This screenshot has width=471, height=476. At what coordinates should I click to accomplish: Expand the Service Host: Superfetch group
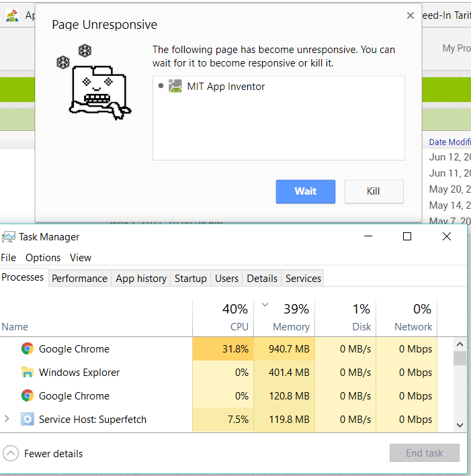coord(7,419)
